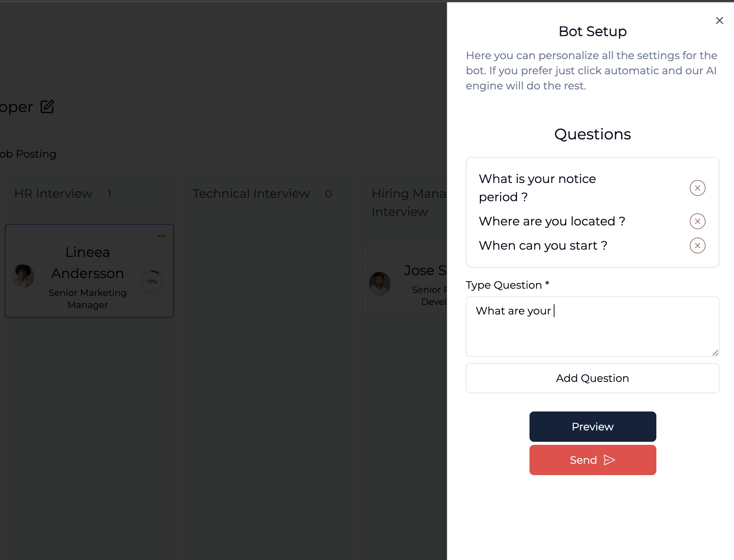The image size is (734, 560).
Task: Click the paper plane icon on Send
Action: click(609, 460)
